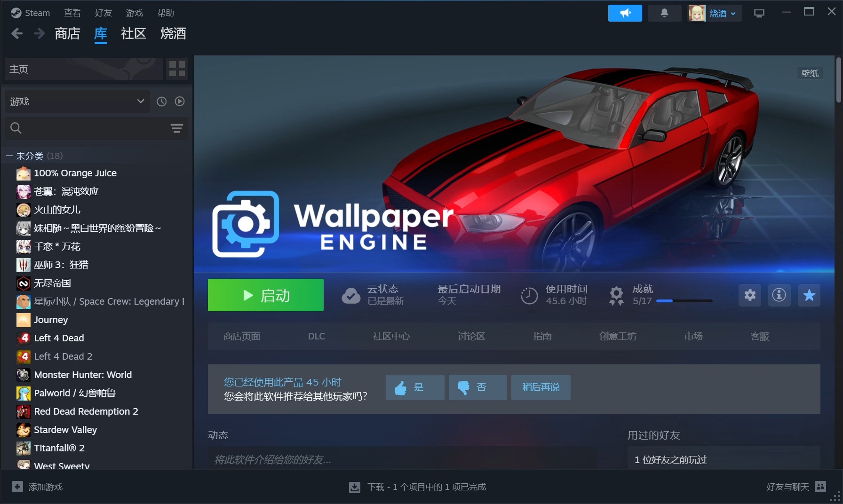The width and height of the screenshot is (843, 504).
Task: Click the Steam logo menu
Action: [31, 13]
